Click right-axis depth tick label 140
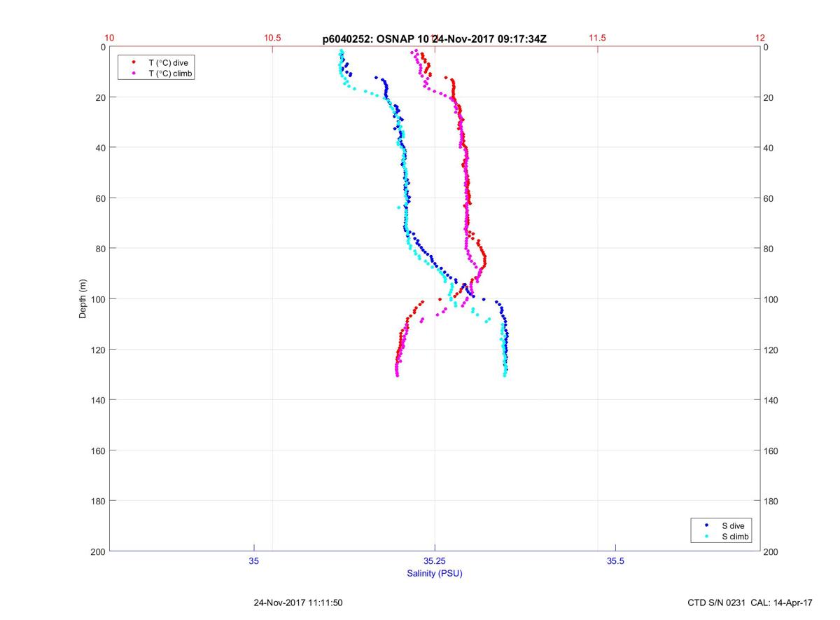This screenshot has height=620, width=840. click(771, 400)
